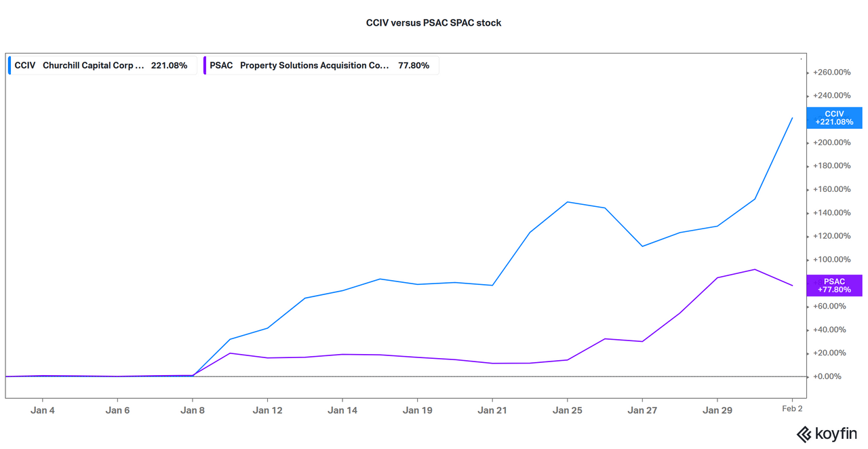The height and width of the screenshot is (449, 868).
Task: Select the purple PSAC series marker in legend
Action: point(205,64)
